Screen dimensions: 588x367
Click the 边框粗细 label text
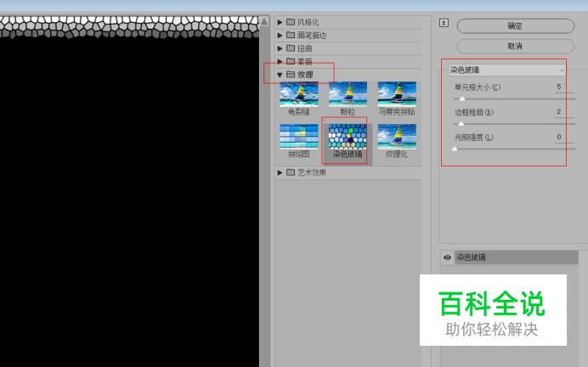[x=473, y=112]
